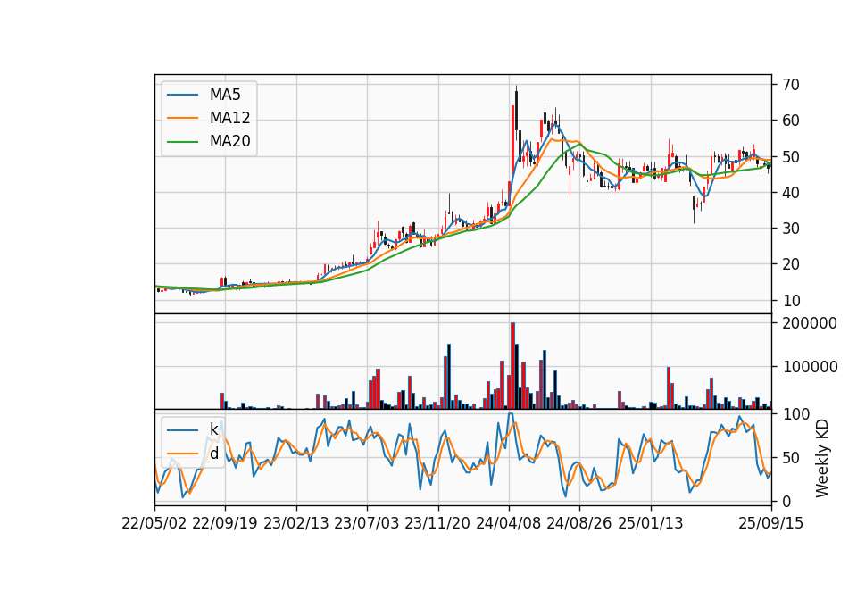The image size is (857, 616).
Task: Click the k legend label in KD panel
Action: pos(213,429)
